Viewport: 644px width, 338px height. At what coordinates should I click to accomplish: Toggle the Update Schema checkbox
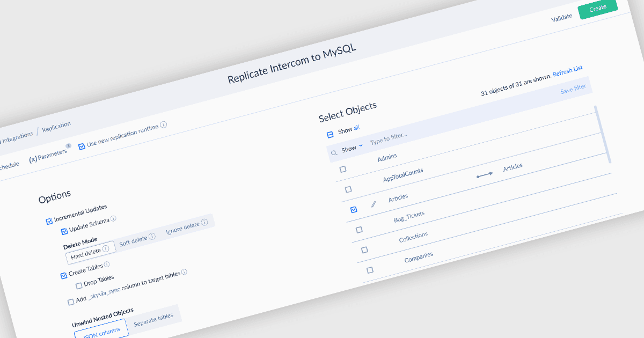point(64,231)
